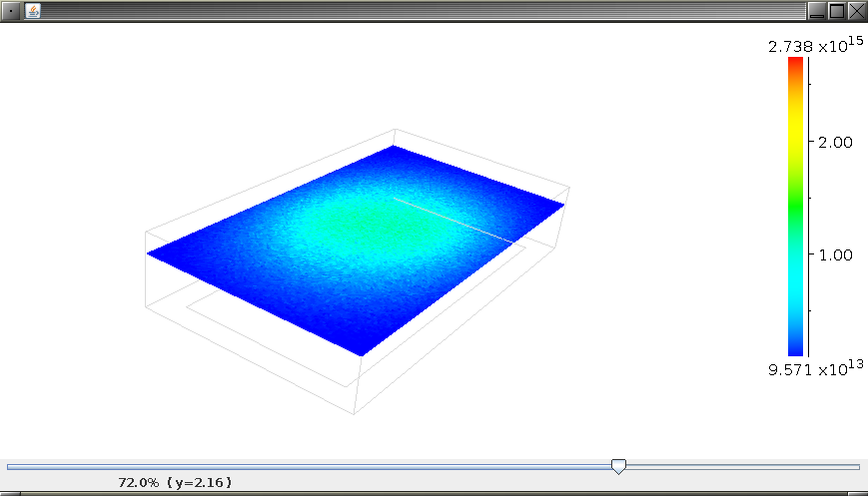868x496 pixels.
Task: Click the 2.738 x10^15 maximum label
Action: pos(816,46)
